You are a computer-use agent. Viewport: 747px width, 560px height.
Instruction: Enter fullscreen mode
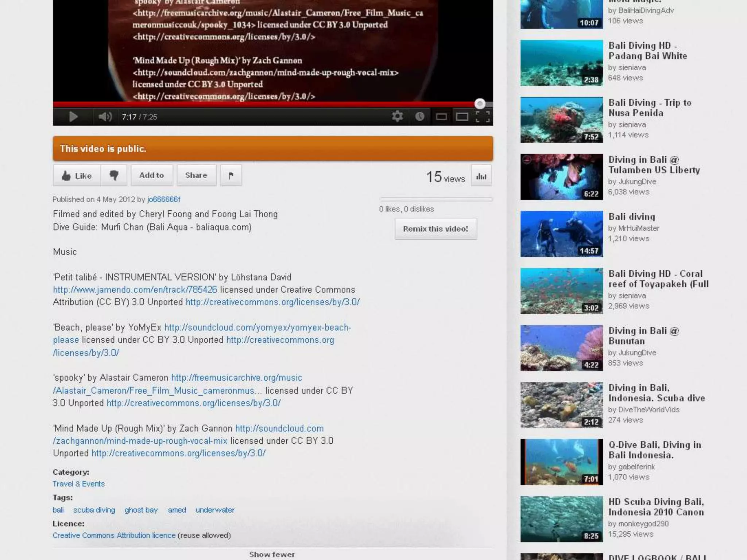[483, 117]
